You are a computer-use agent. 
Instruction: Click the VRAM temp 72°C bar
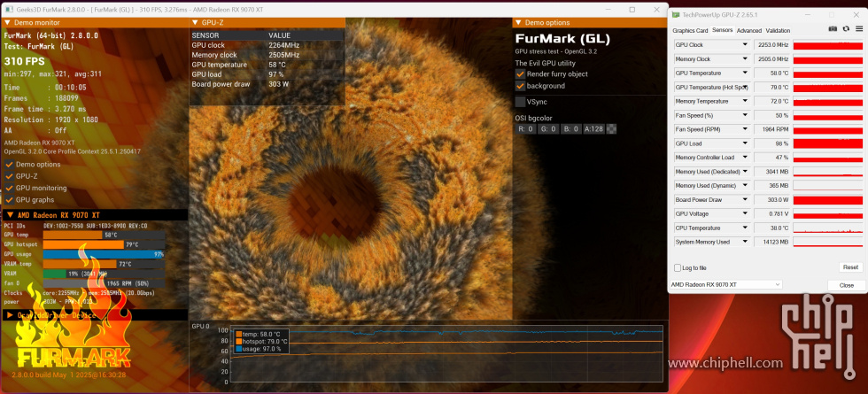click(105, 264)
